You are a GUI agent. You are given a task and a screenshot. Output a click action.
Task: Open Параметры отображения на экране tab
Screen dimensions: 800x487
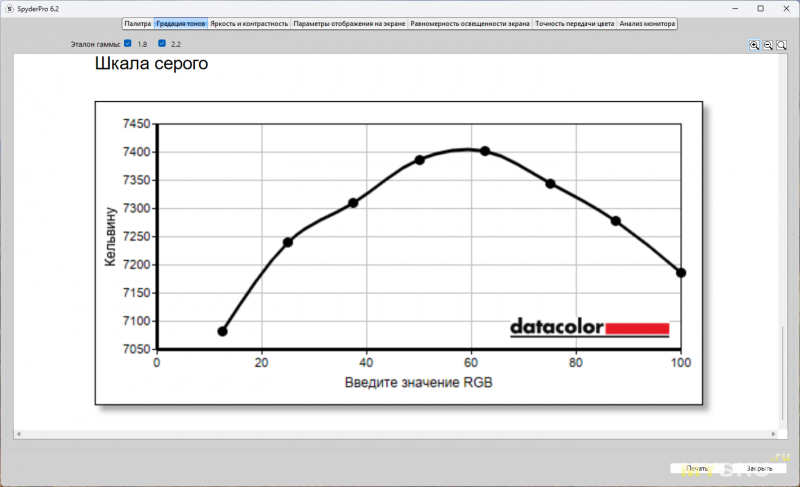349,23
